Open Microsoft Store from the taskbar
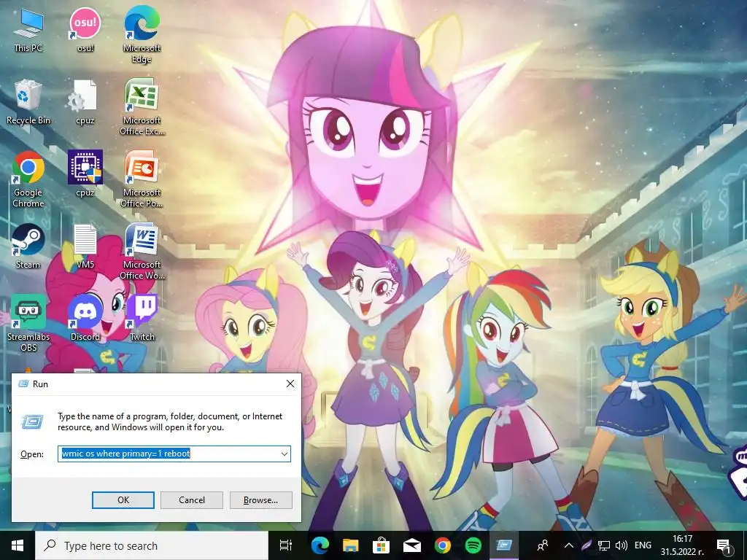The height and width of the screenshot is (560, 747). point(381,545)
